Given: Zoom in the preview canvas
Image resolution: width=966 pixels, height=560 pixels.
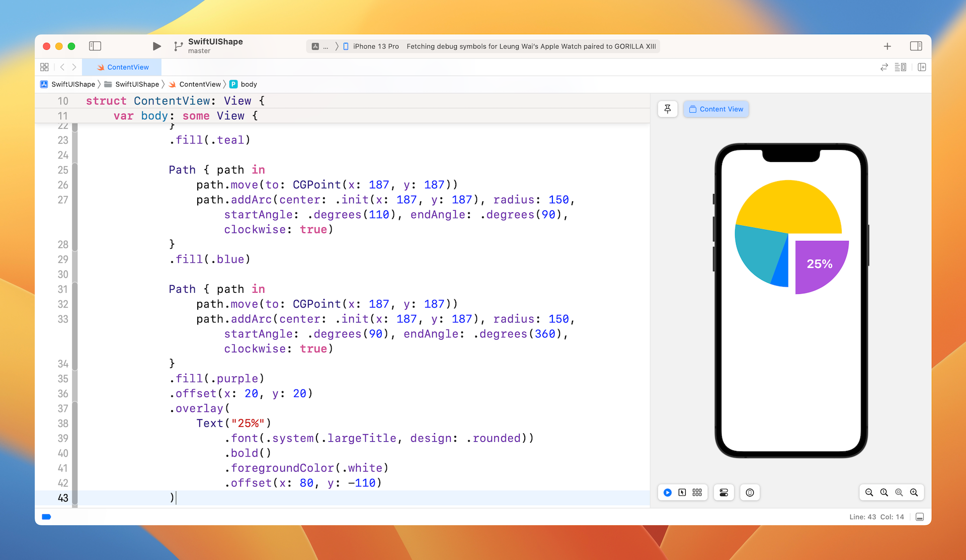Looking at the screenshot, I should coord(914,493).
